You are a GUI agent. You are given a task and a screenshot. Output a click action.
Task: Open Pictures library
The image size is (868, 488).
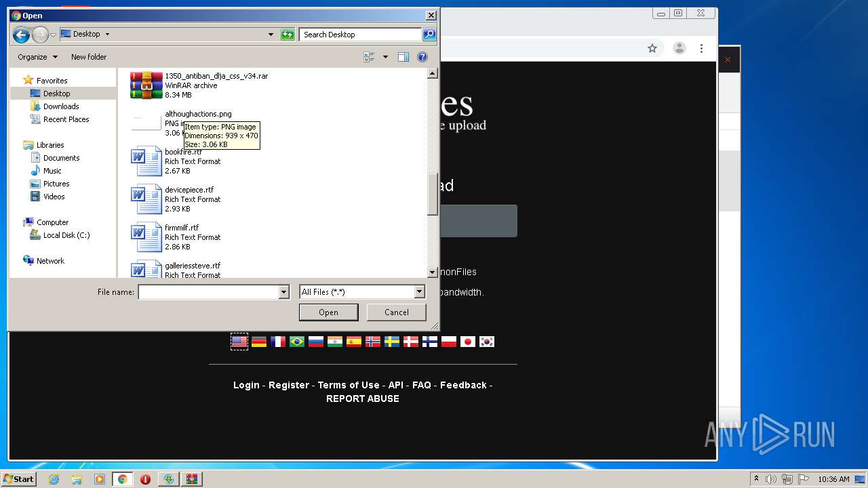click(x=56, y=184)
